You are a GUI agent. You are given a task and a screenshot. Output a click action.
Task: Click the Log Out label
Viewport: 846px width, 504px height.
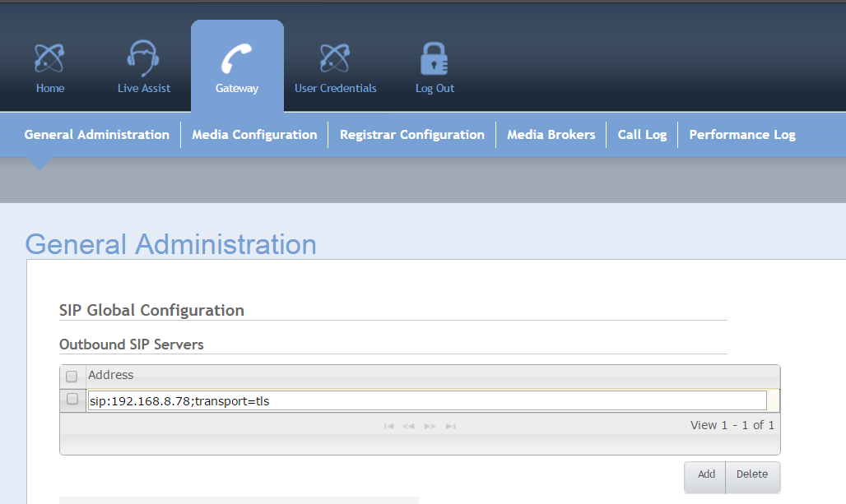pyautogui.click(x=435, y=89)
